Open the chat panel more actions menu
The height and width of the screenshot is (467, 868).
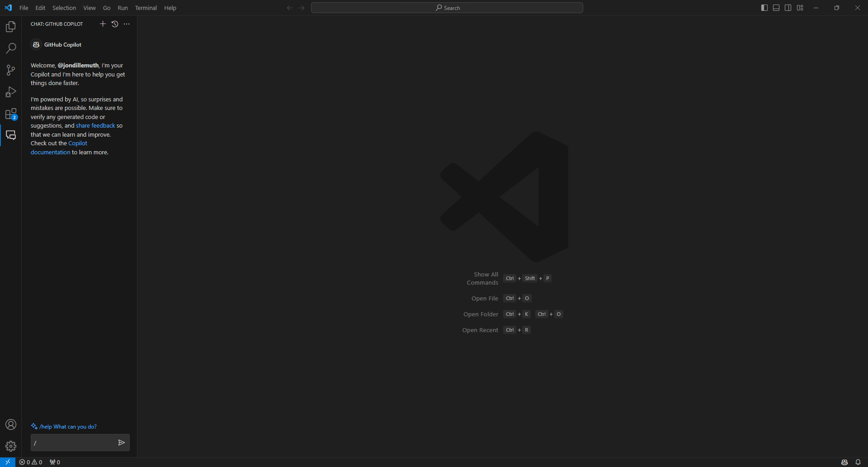(127, 24)
